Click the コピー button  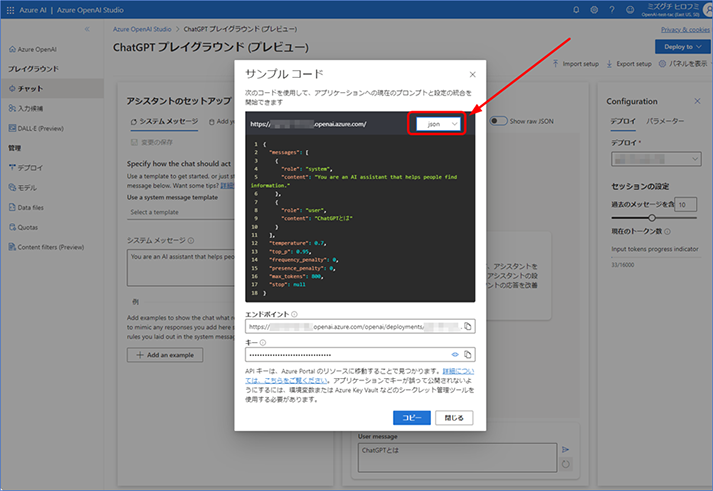coord(412,418)
